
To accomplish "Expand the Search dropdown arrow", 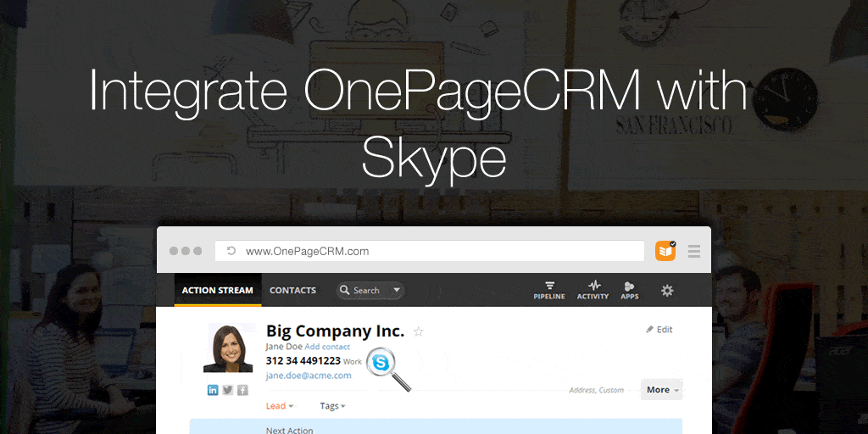I will coord(397,290).
